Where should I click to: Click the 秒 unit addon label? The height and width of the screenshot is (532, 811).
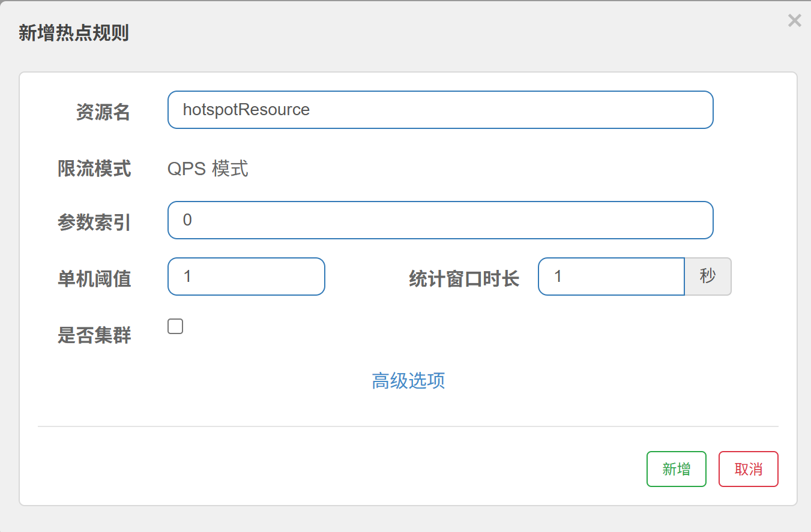pyautogui.click(x=708, y=276)
